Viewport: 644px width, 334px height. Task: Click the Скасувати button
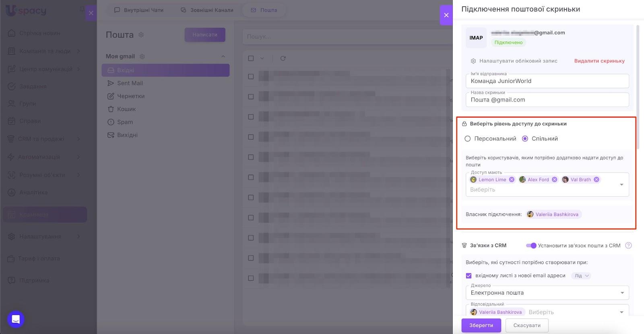click(x=527, y=325)
